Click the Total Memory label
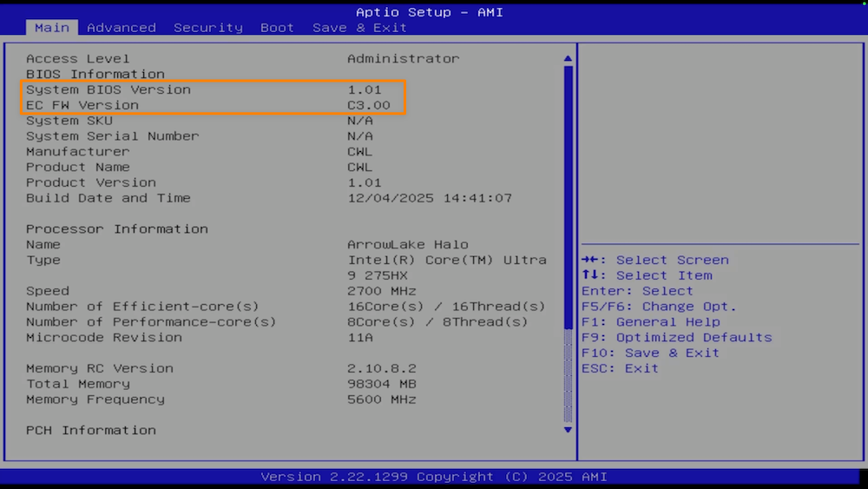The image size is (868, 489). point(77,384)
